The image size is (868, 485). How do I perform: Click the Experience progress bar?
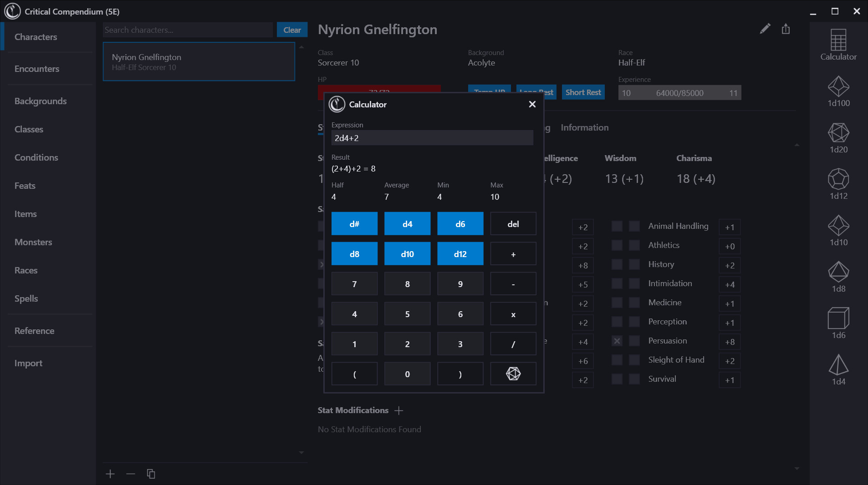tap(679, 92)
